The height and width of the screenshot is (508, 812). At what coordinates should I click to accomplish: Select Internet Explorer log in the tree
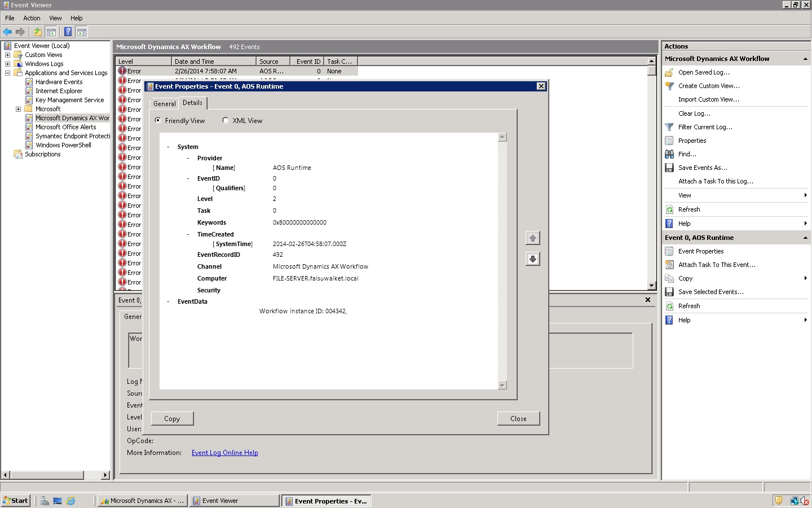pos(59,91)
